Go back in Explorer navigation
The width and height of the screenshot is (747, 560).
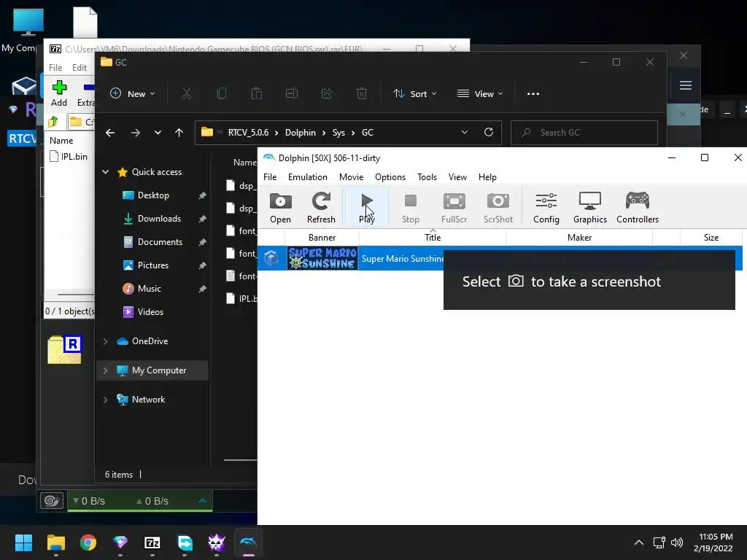pos(110,133)
